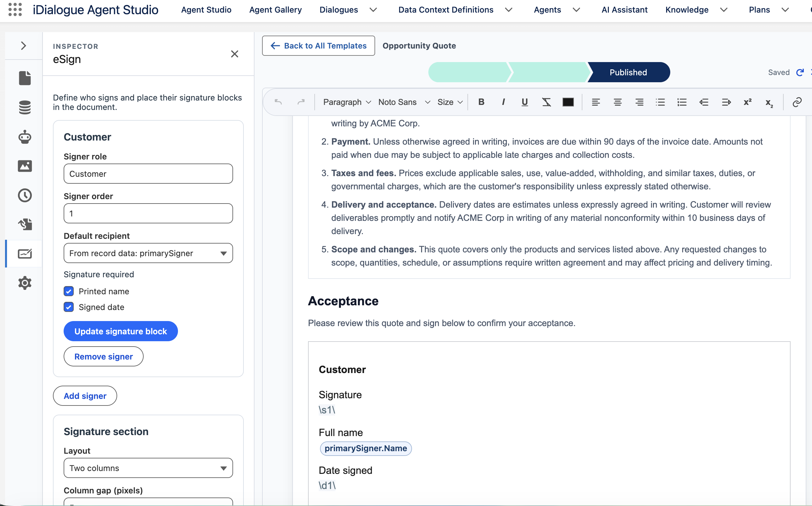
Task: Open the document page sidebar icon
Action: click(25, 78)
